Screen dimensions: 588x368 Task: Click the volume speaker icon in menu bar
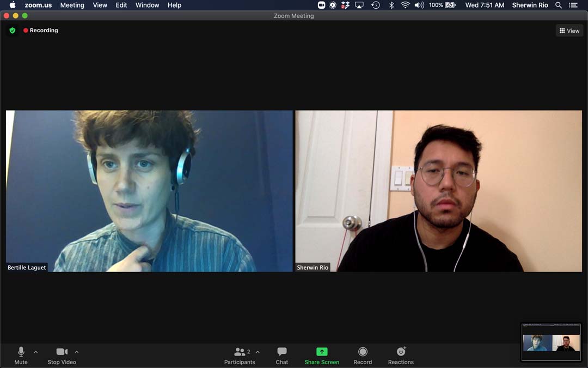pos(419,5)
